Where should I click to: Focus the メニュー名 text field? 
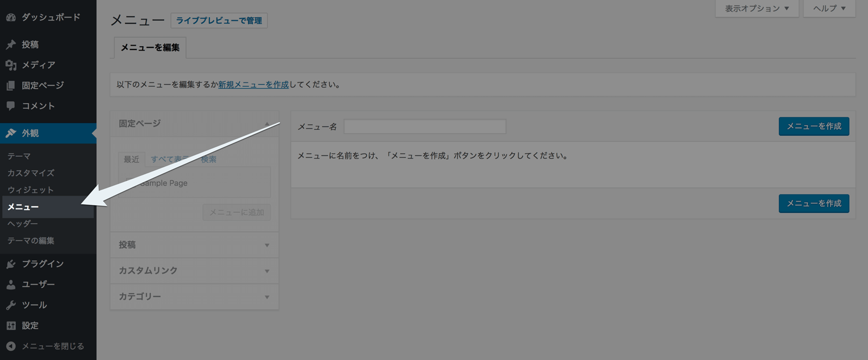425,127
